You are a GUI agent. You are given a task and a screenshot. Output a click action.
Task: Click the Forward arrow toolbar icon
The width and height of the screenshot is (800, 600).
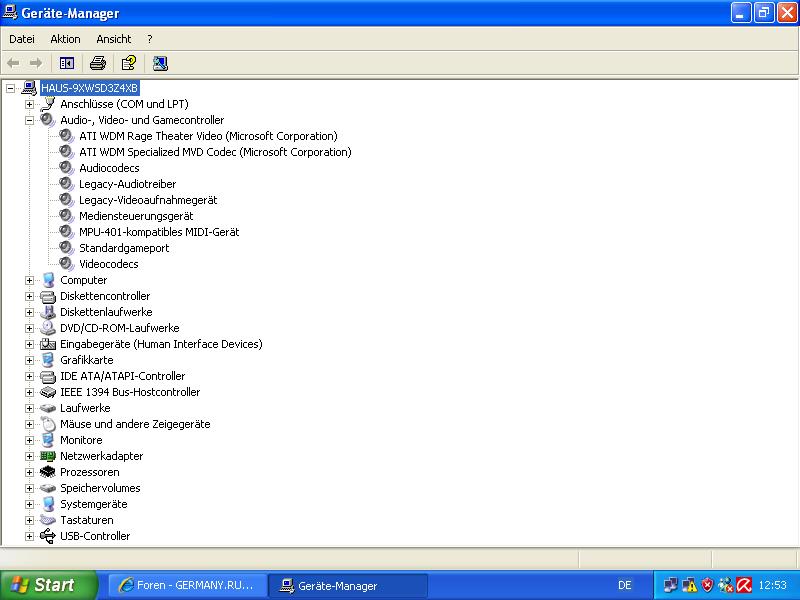click(x=36, y=63)
